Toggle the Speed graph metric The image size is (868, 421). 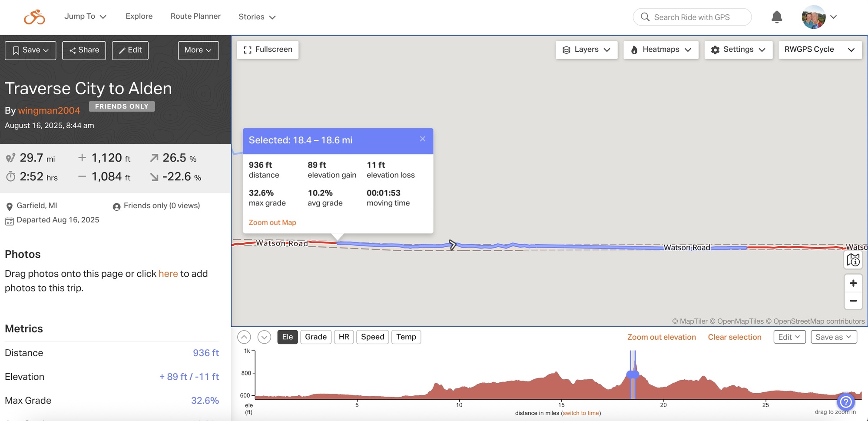coord(372,337)
